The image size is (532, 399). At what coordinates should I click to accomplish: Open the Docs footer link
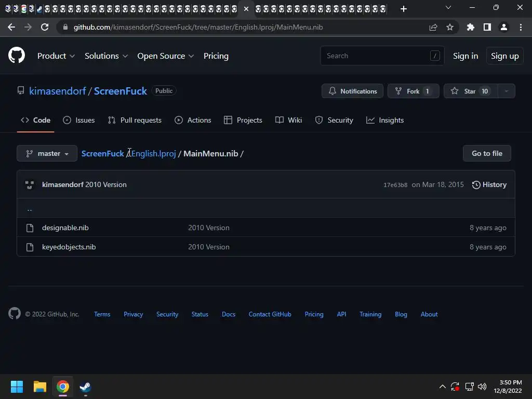pyautogui.click(x=229, y=314)
